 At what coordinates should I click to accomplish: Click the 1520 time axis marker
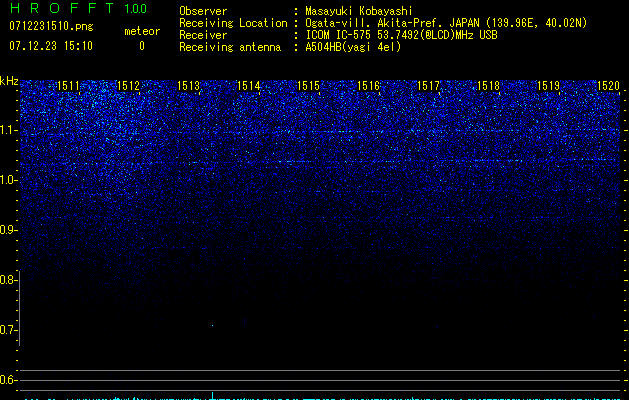click(608, 86)
